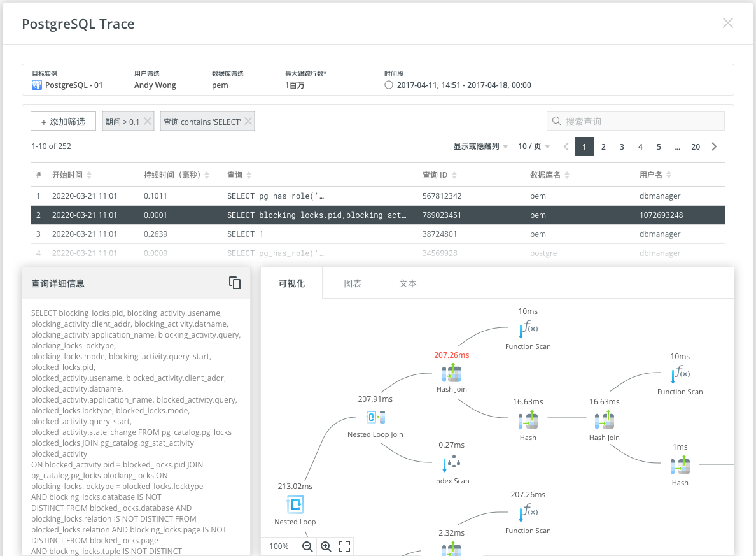Click the 1072693248 username cell
Image resolution: width=756 pixels, height=556 pixels.
click(x=661, y=215)
